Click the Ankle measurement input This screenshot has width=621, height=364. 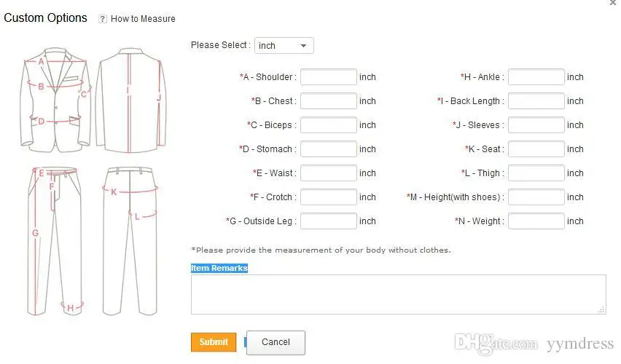(536, 77)
